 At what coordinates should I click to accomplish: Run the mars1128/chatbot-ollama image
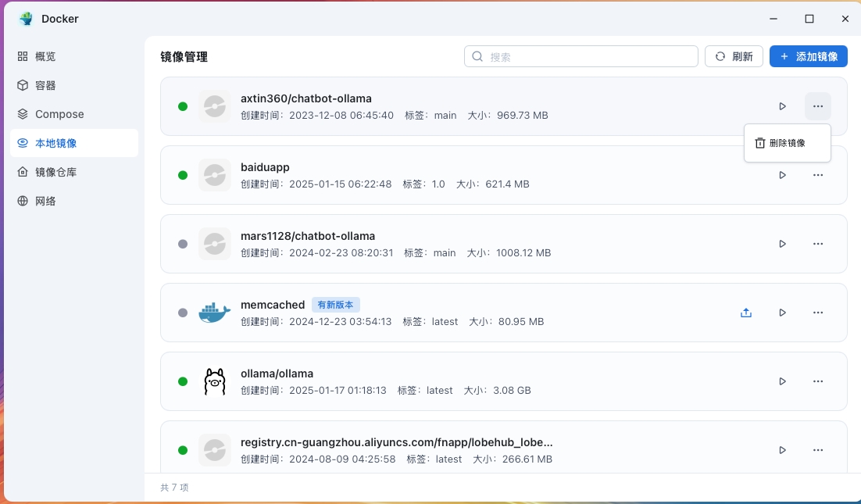(782, 244)
